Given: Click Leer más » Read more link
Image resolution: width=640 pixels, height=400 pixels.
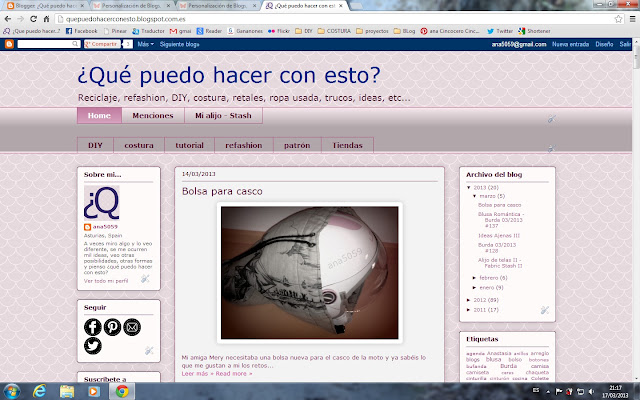Looking at the screenshot, I should pos(217,373).
